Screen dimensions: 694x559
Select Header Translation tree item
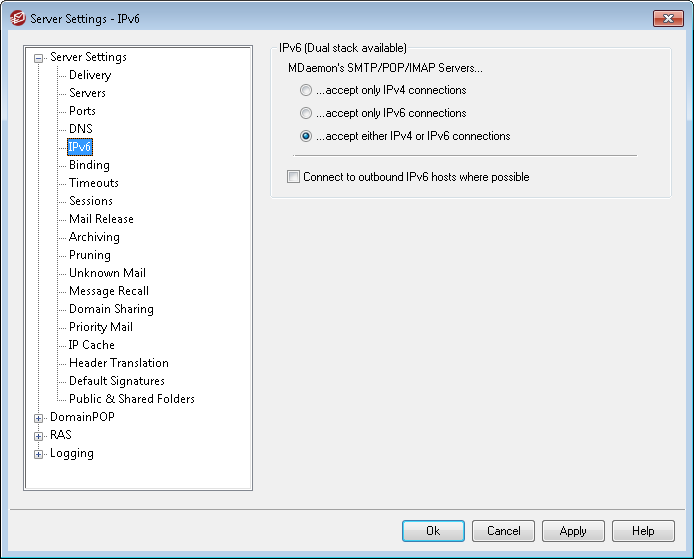pyautogui.click(x=119, y=363)
